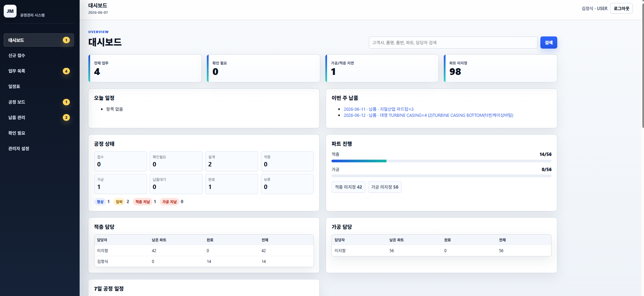Image resolution: width=644 pixels, height=296 pixels.
Task: Click the 가공/적층 지연 summary card
Action: 382,68
